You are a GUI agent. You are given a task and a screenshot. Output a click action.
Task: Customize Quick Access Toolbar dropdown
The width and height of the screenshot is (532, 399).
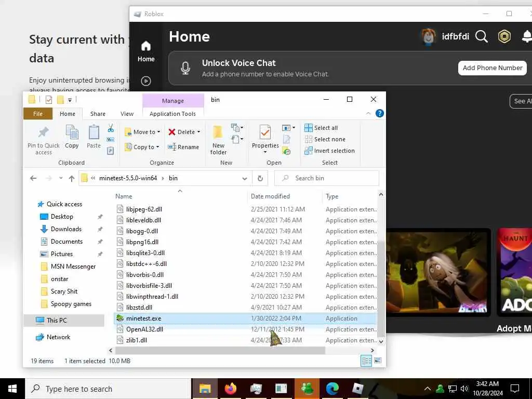tap(70, 100)
